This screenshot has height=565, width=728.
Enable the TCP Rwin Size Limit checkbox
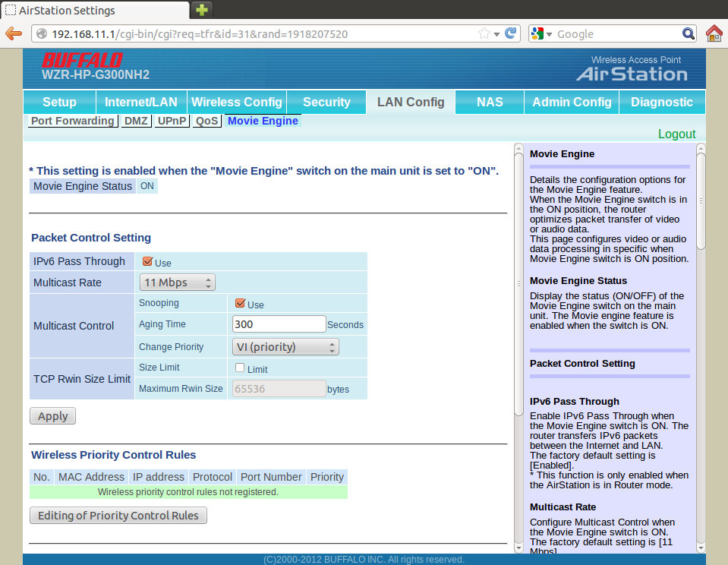point(240,368)
